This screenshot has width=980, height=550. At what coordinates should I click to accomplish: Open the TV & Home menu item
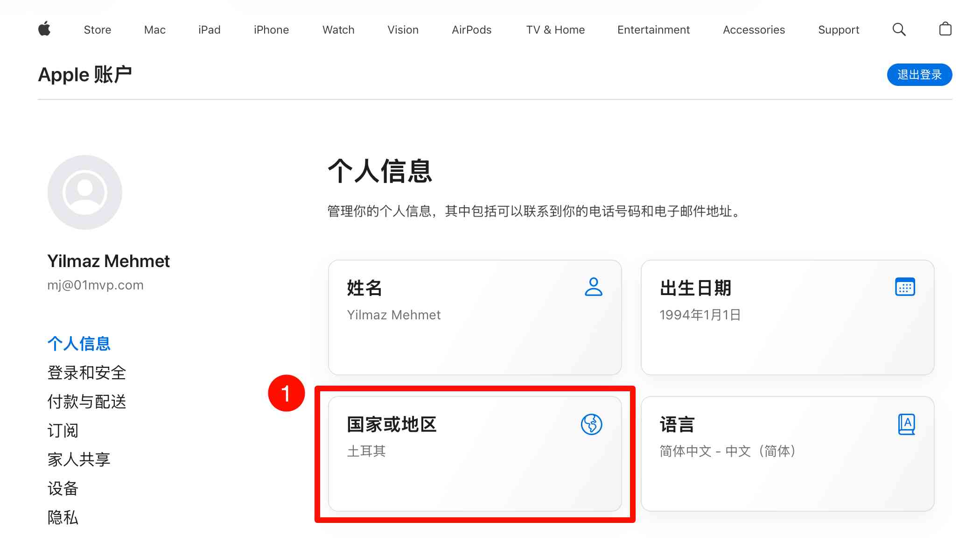tap(555, 30)
